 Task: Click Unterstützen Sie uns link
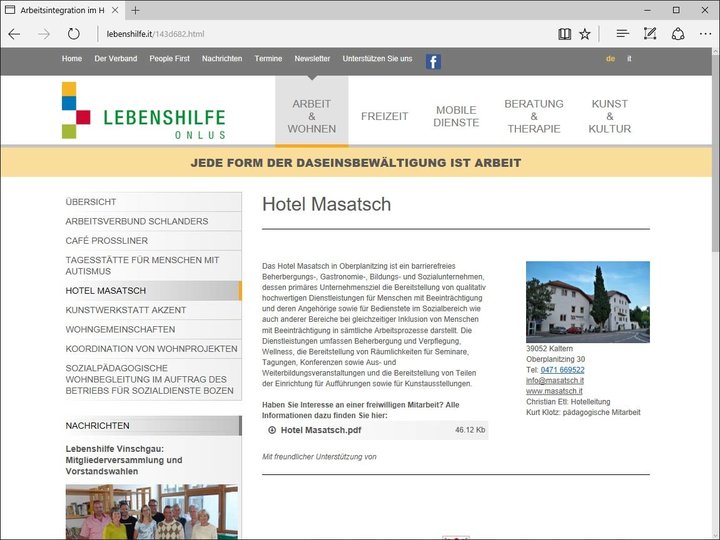377,59
